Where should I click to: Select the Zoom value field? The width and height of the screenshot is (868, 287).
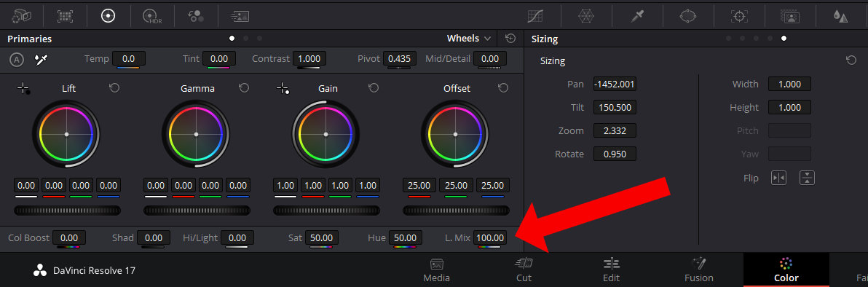[615, 131]
